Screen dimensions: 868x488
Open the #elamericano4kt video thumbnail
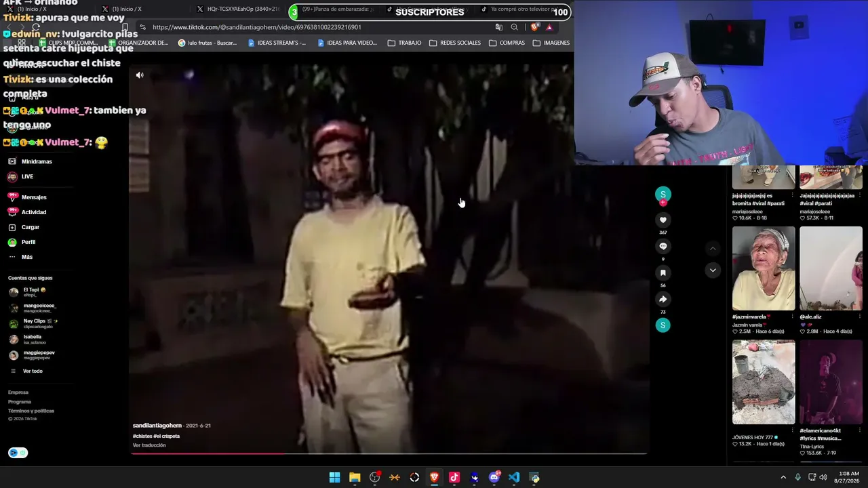click(831, 382)
